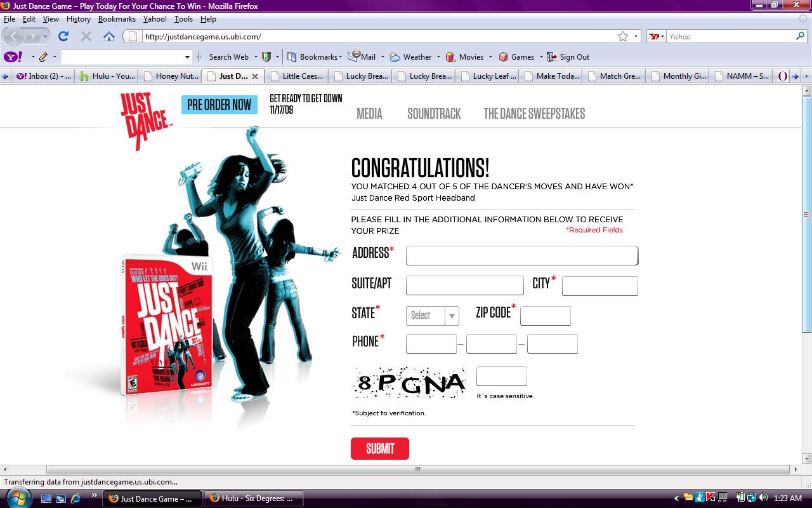Close the Just Dance browser tab
812x508 pixels.
click(255, 76)
